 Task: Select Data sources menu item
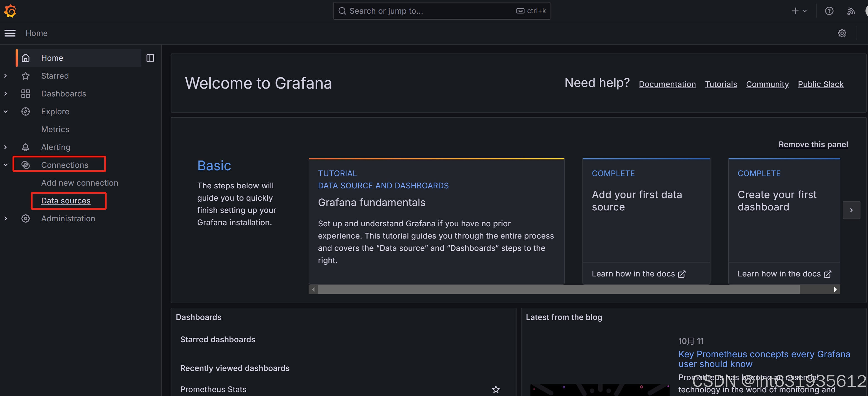coord(66,201)
